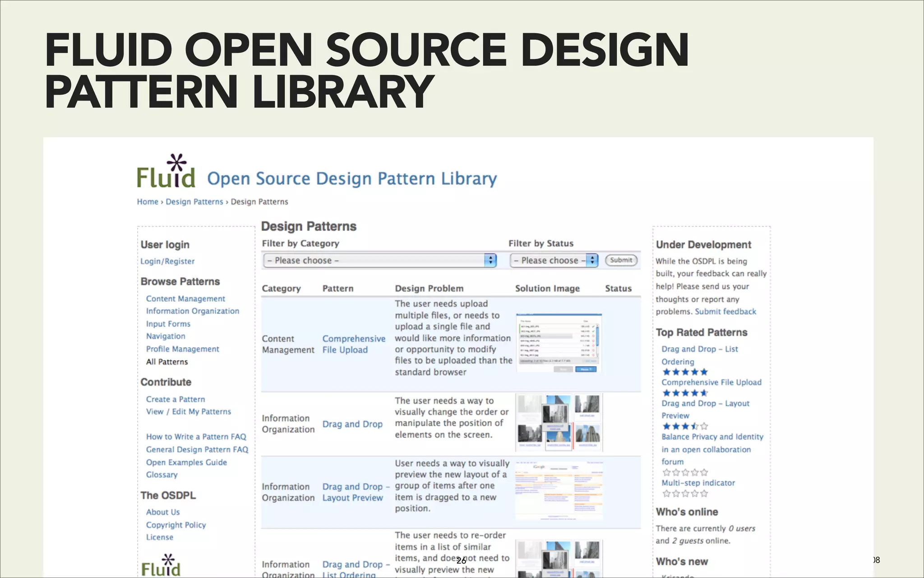
Task: Click Comprehensive File Upload solution image
Action: (x=559, y=343)
